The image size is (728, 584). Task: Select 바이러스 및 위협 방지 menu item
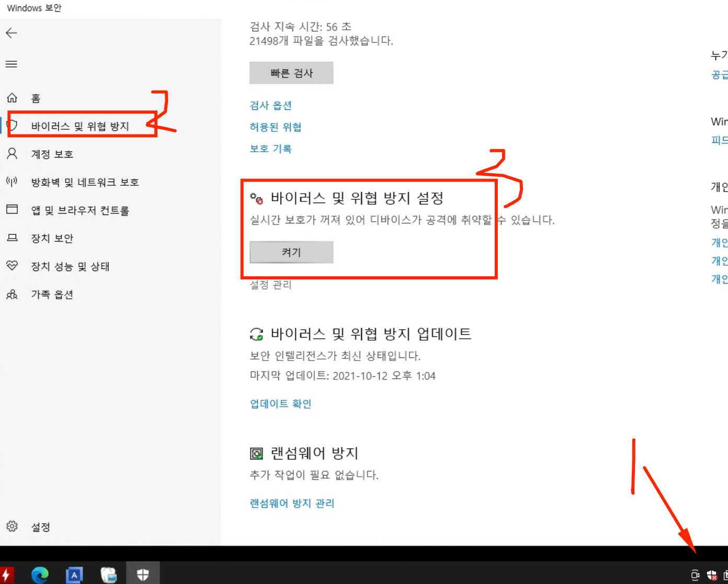point(80,126)
